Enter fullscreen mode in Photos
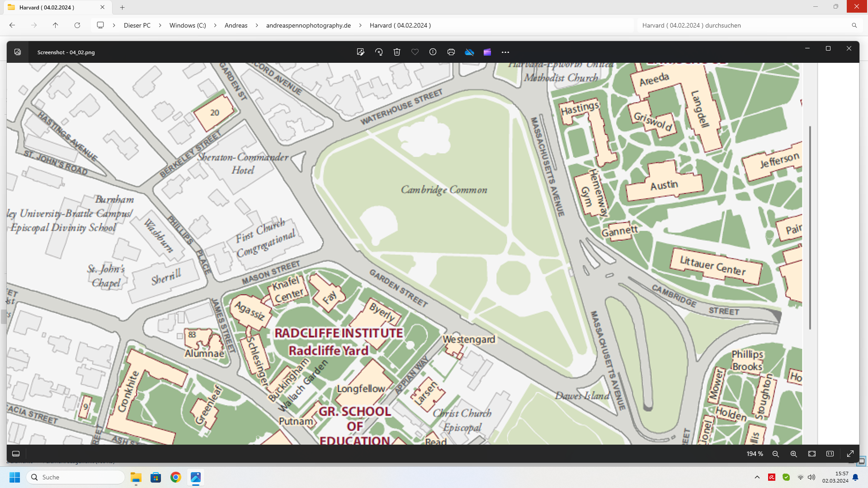This screenshot has height=488, width=868. tap(850, 454)
